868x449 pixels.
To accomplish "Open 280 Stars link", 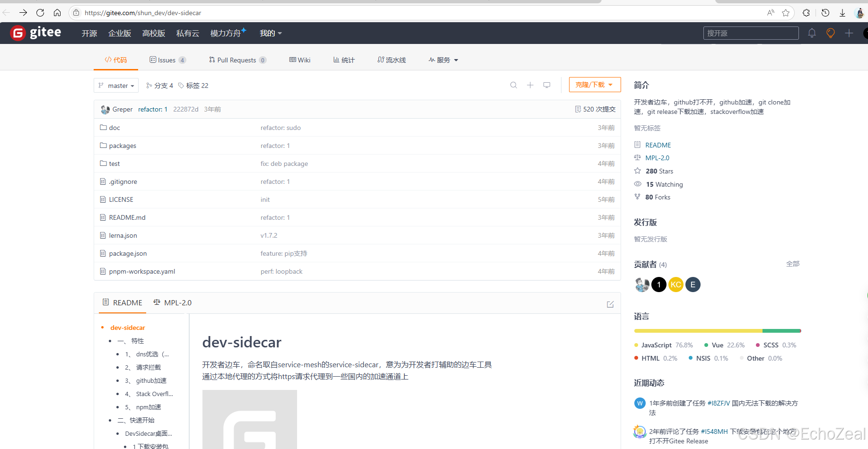I will [659, 171].
